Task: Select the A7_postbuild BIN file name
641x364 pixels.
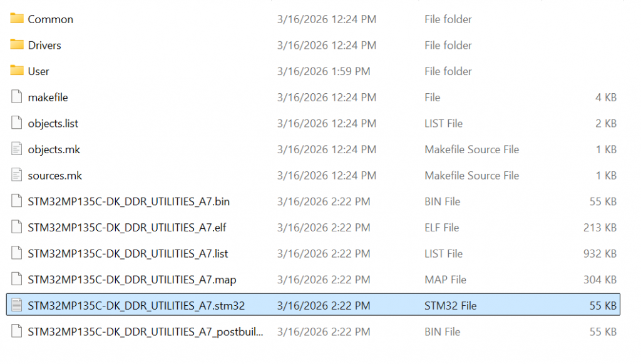Action: 145,332
